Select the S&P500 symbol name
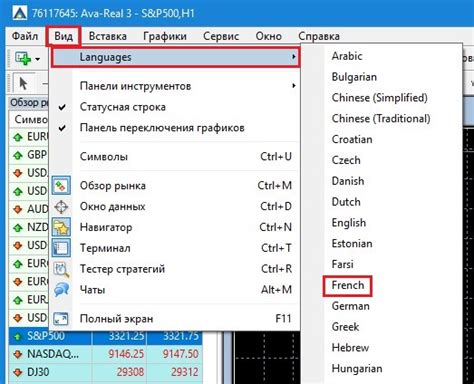Screen dimensions: 474x384 (x=46, y=336)
